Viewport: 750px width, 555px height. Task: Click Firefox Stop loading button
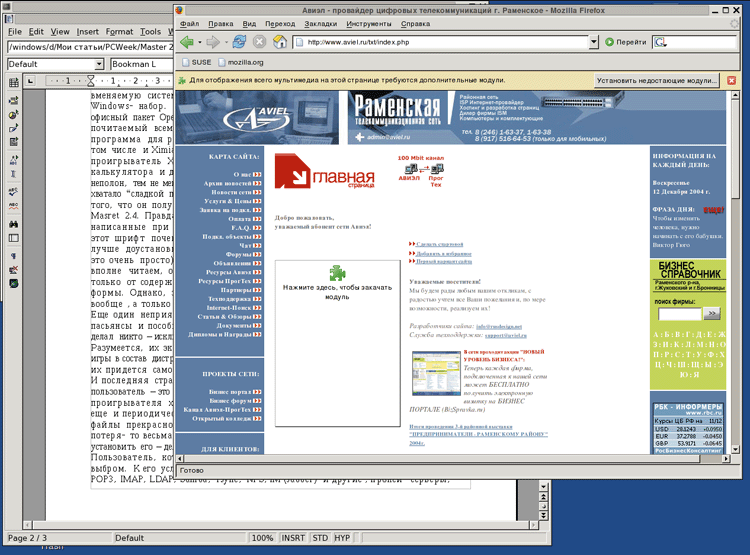[x=259, y=42]
